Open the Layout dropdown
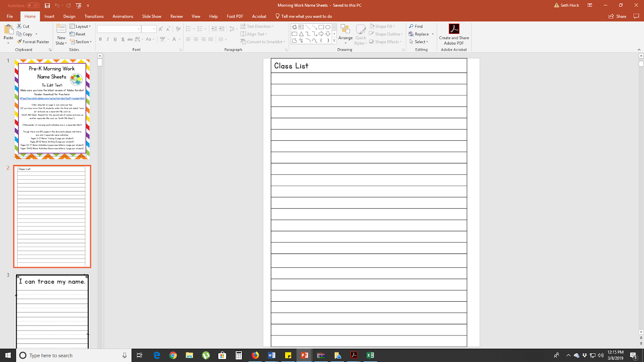Screen dimensions: 644x362 point(80,26)
